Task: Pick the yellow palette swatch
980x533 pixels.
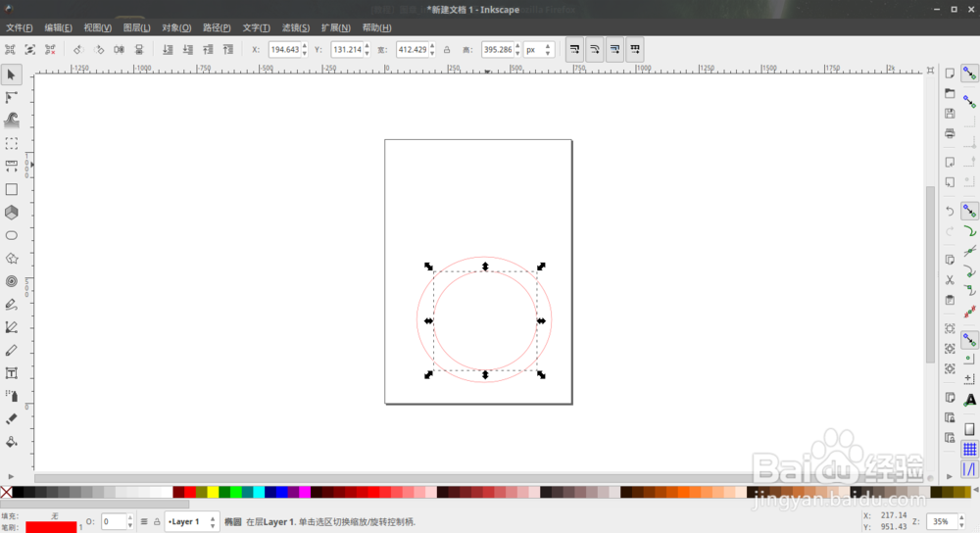Action: pyautogui.click(x=213, y=493)
